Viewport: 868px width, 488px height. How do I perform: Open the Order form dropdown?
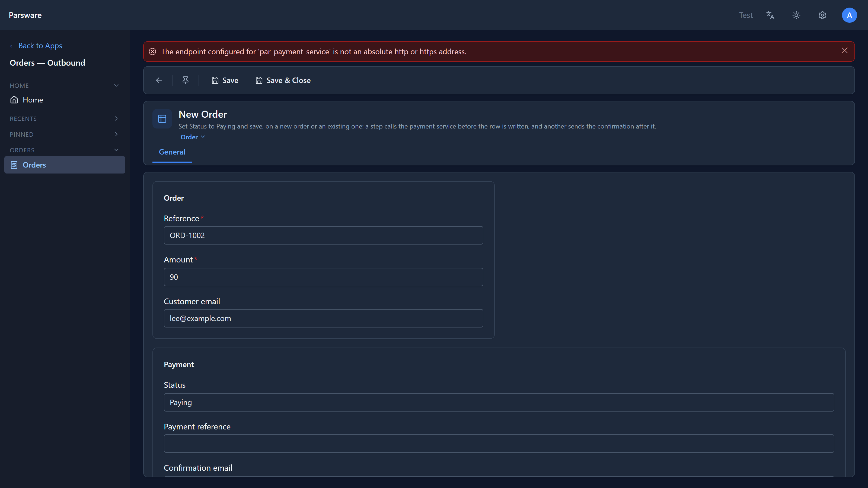(193, 137)
